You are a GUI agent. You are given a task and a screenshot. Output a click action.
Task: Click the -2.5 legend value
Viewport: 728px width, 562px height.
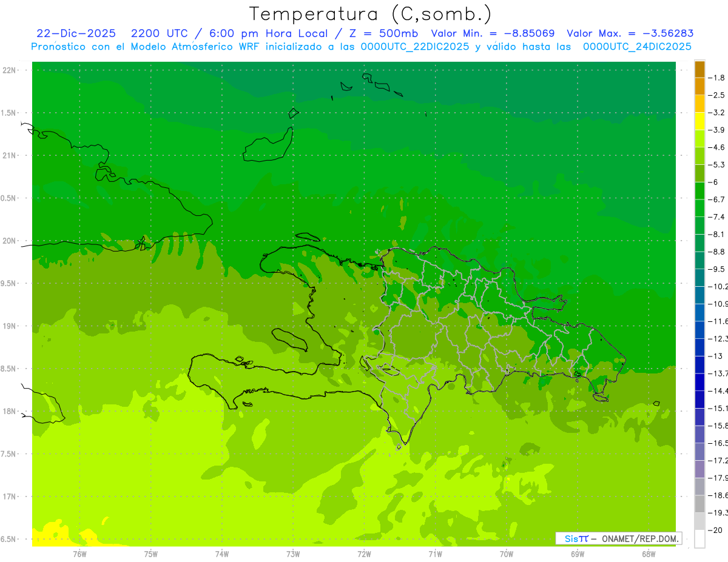[x=717, y=95]
